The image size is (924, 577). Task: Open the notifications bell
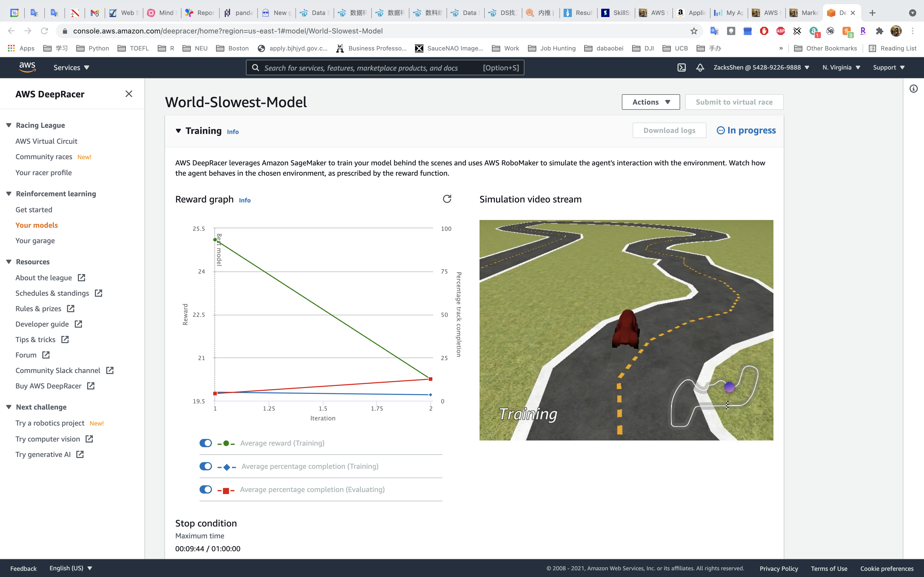pyautogui.click(x=700, y=67)
